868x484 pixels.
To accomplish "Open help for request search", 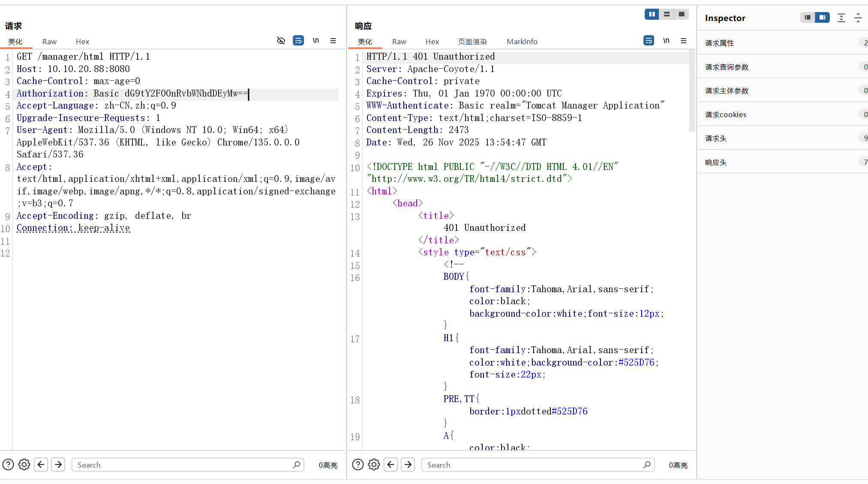I will coord(8,465).
